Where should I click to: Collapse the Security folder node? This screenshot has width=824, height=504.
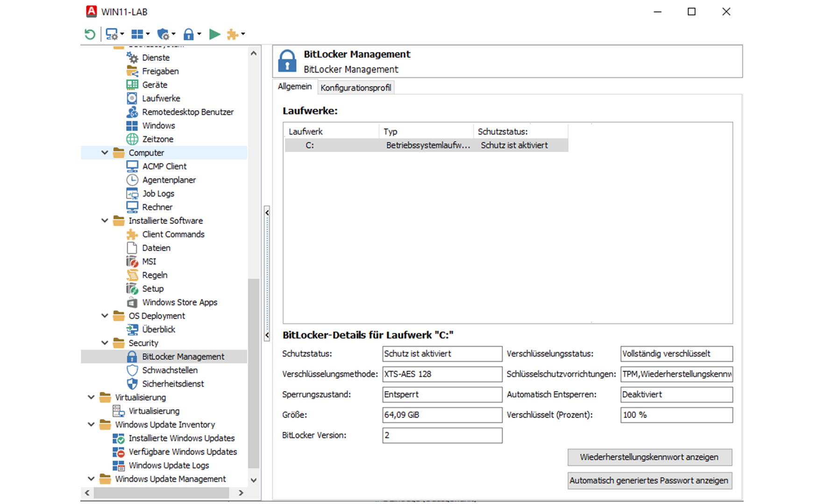pos(105,343)
